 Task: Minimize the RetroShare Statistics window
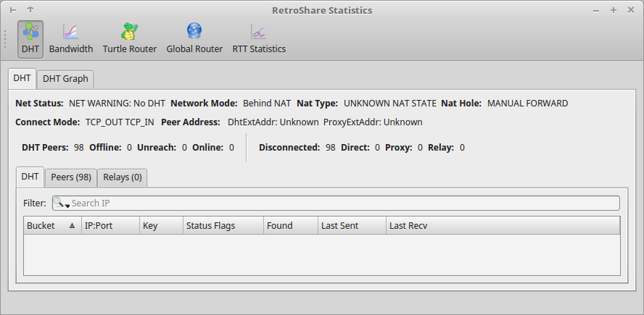tap(596, 11)
